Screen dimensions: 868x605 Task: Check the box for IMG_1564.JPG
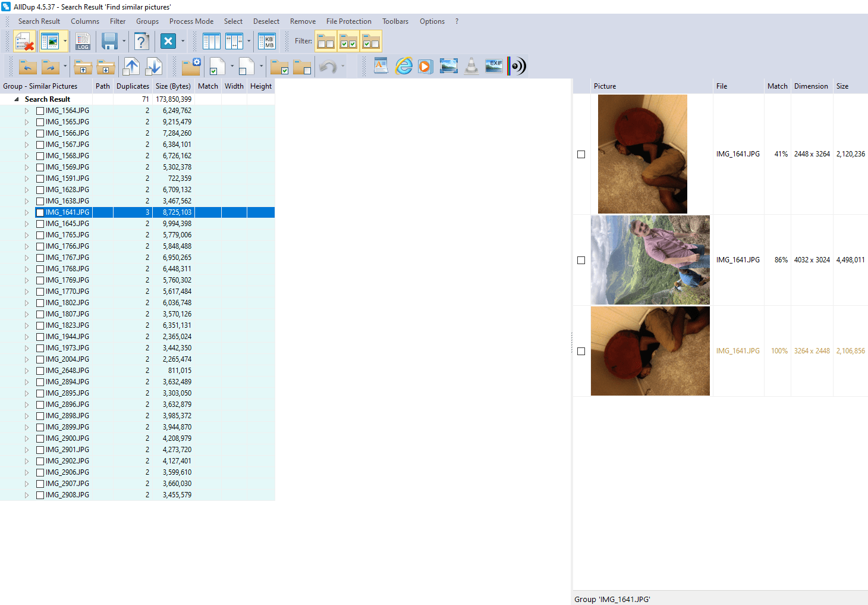pyautogui.click(x=40, y=111)
